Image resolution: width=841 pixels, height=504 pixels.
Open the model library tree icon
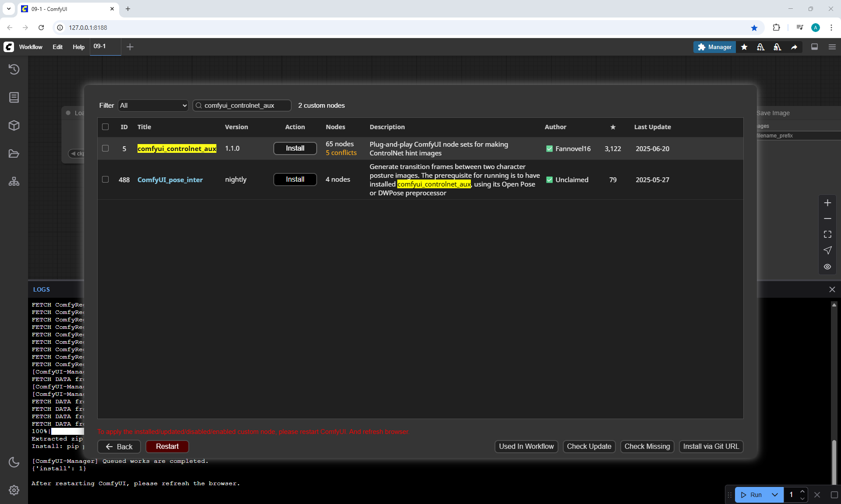[14, 181]
